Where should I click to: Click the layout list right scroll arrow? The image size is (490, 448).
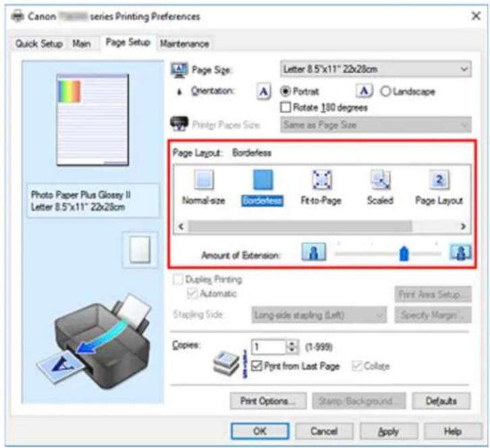point(463,226)
